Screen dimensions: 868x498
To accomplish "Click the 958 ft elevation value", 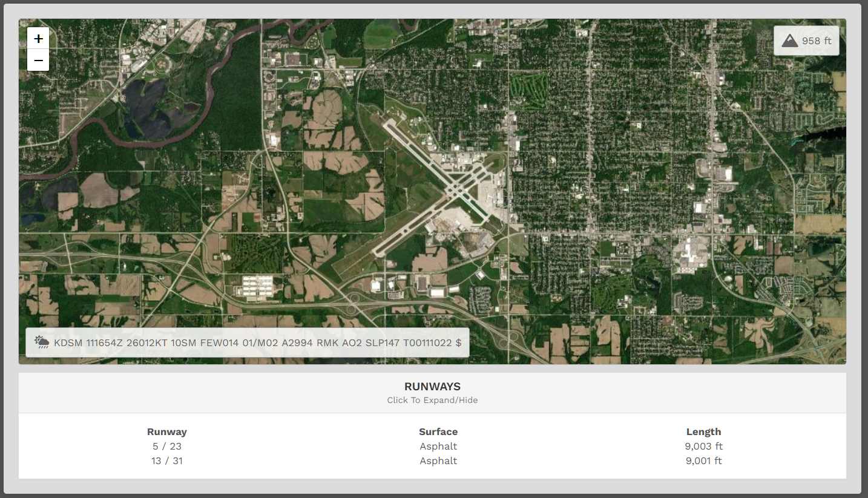I will (817, 41).
